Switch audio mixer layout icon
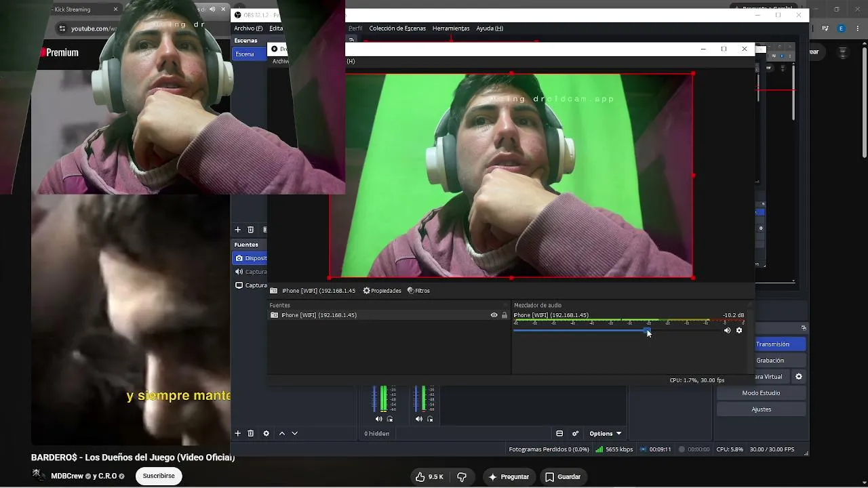The height and width of the screenshot is (488, 868). (559, 434)
